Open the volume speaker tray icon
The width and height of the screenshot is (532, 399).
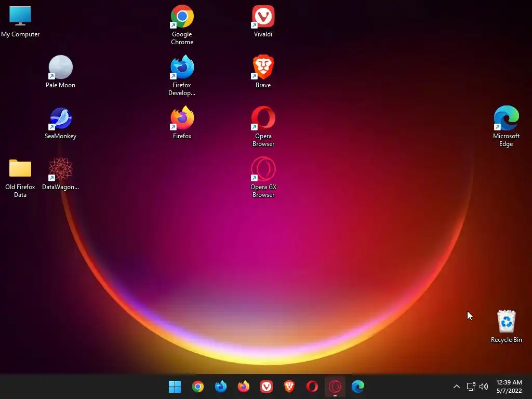click(484, 387)
